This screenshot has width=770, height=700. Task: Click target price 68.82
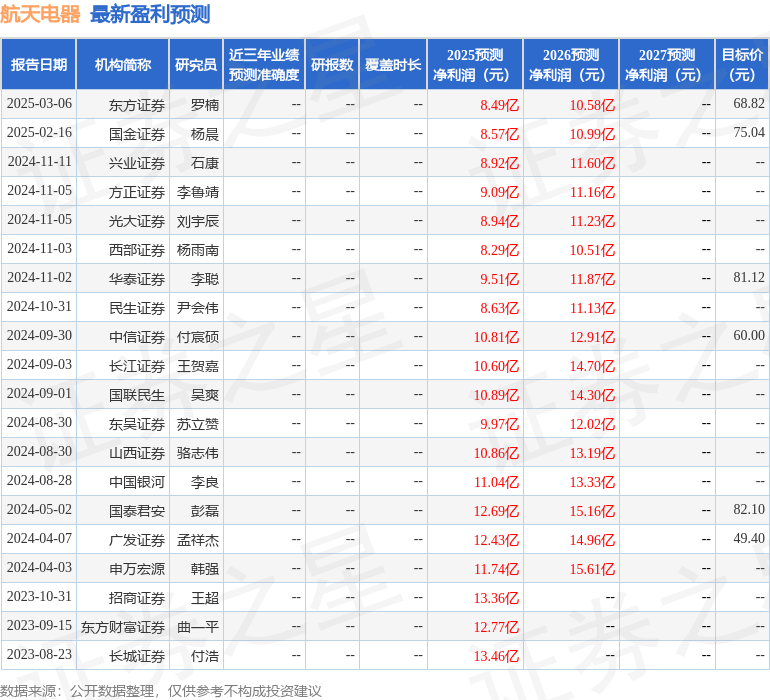click(749, 103)
